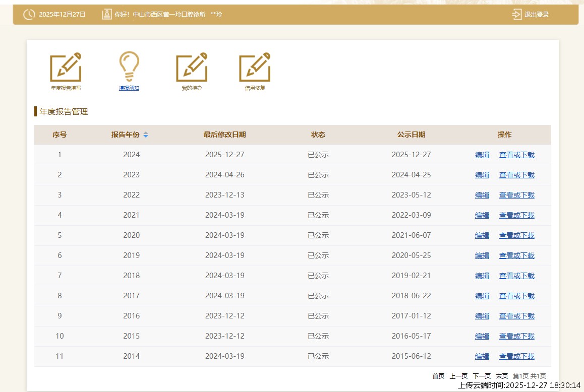This screenshot has width=584, height=392.
Task: Click 下一页 pagination link
Action: coord(482,376)
